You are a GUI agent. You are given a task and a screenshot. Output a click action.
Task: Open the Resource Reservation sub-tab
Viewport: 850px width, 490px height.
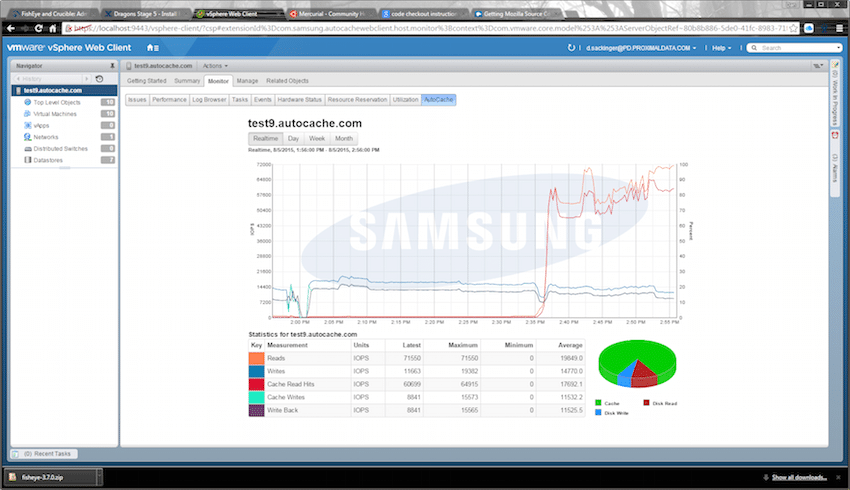click(x=357, y=100)
